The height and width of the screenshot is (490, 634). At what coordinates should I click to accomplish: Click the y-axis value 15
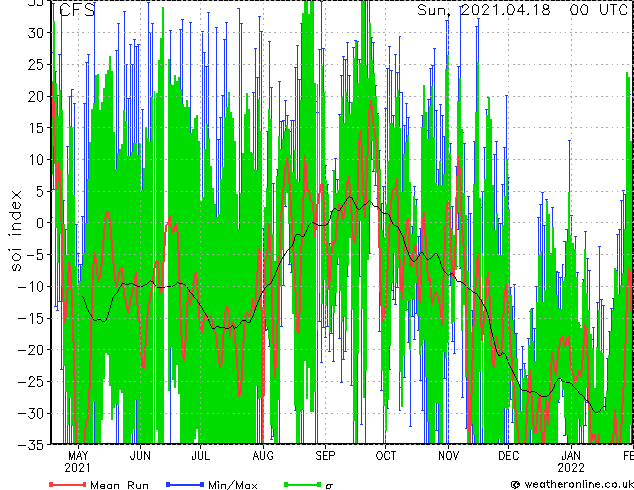[x=35, y=128]
